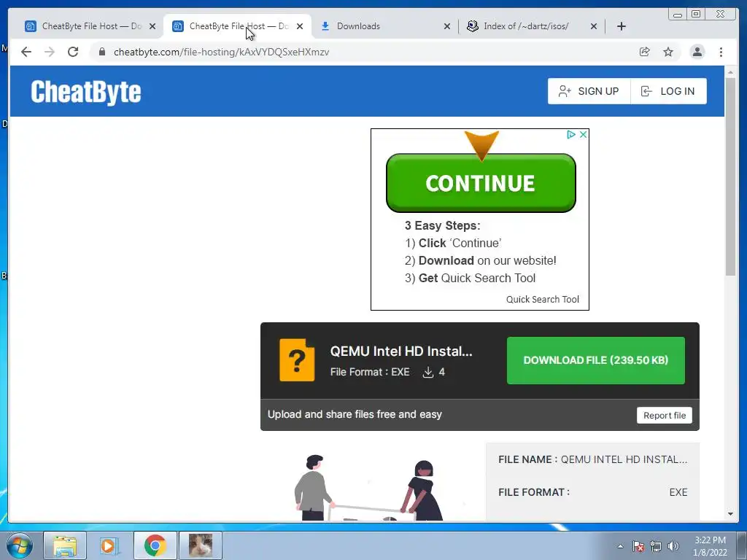
Task: Reload the current page
Action: [73, 52]
